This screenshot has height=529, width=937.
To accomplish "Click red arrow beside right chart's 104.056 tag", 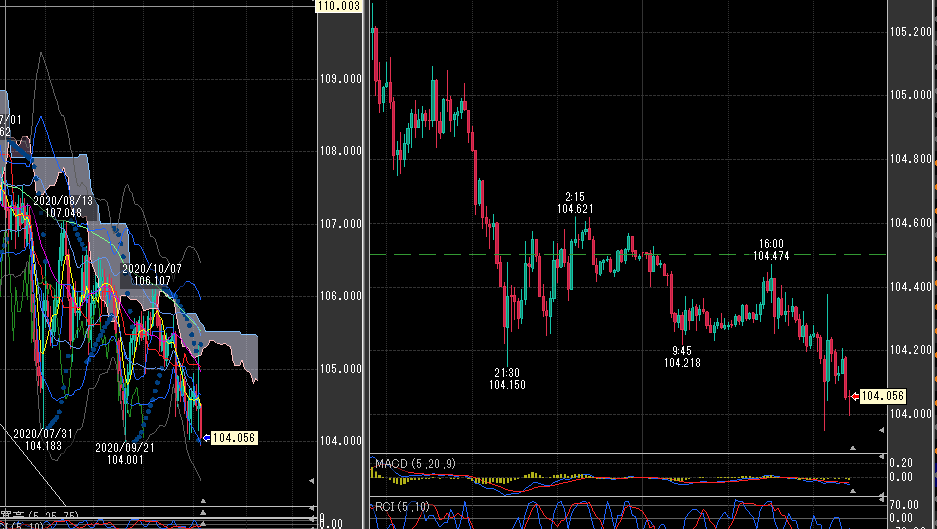I will 855,396.
